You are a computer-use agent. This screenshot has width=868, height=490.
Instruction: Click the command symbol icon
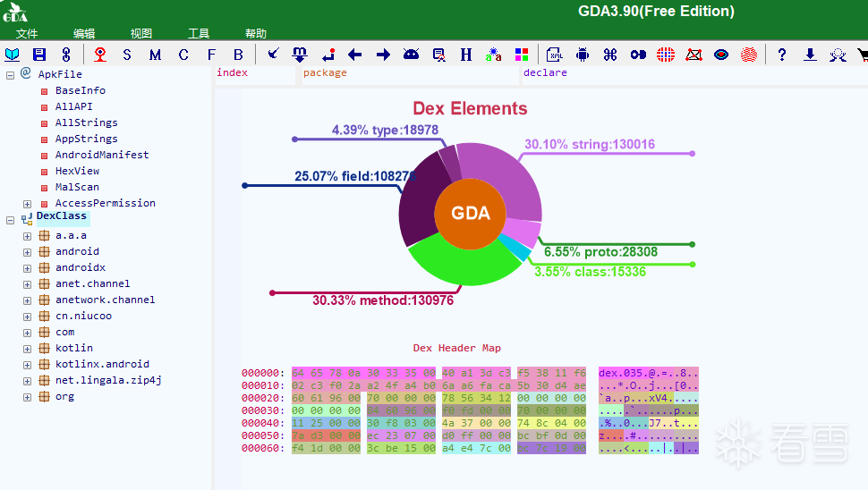(x=610, y=55)
